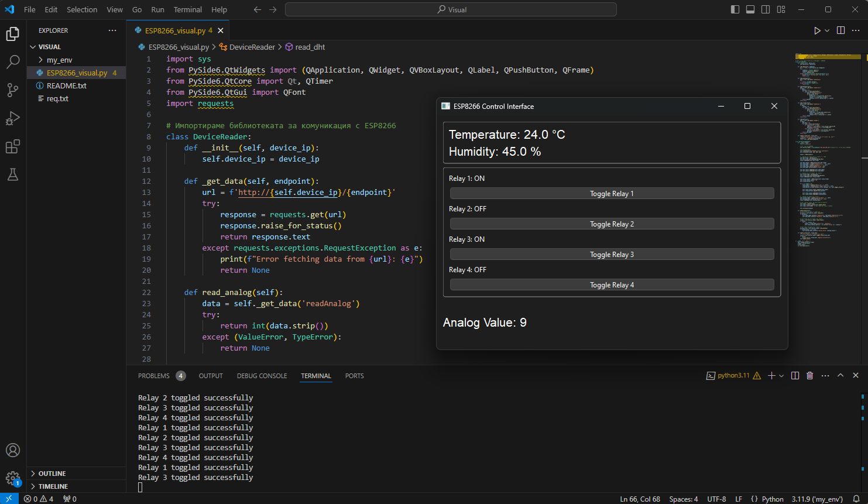Select interpreter 3.11.9 ('my_env')
Image resolution: width=868 pixels, height=504 pixels.
click(817, 499)
